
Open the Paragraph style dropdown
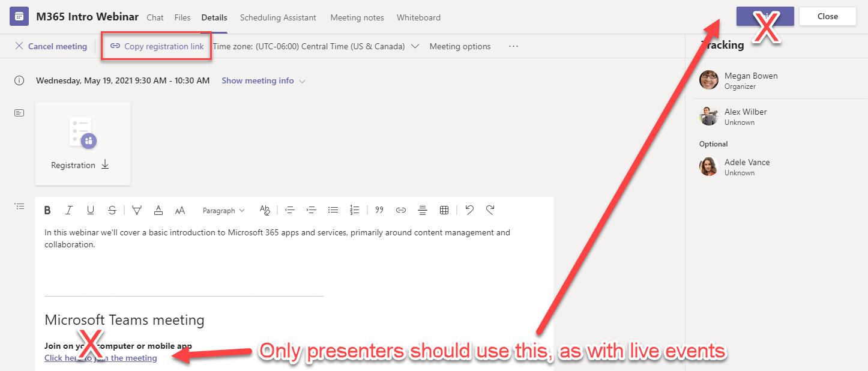223,210
